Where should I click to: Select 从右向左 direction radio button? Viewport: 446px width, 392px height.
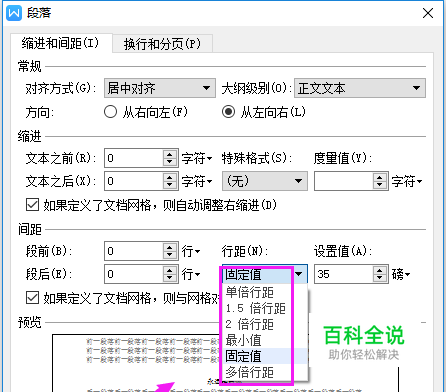(x=110, y=112)
